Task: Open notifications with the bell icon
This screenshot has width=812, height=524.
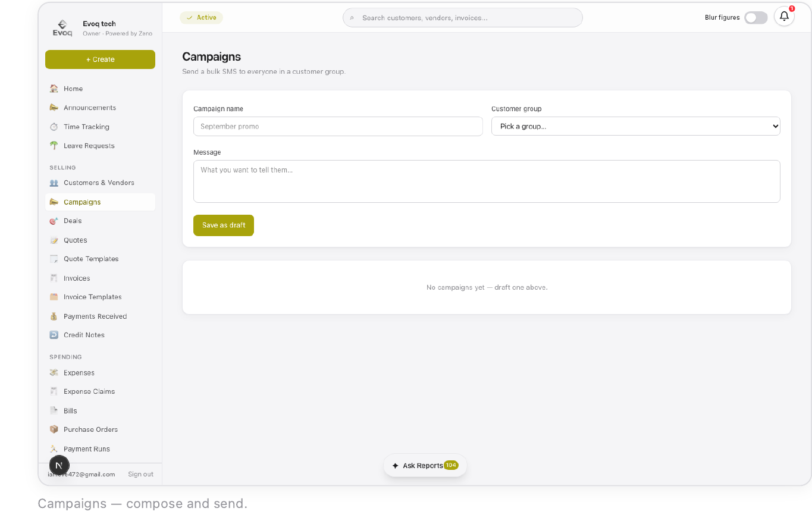Action: pyautogui.click(x=784, y=16)
